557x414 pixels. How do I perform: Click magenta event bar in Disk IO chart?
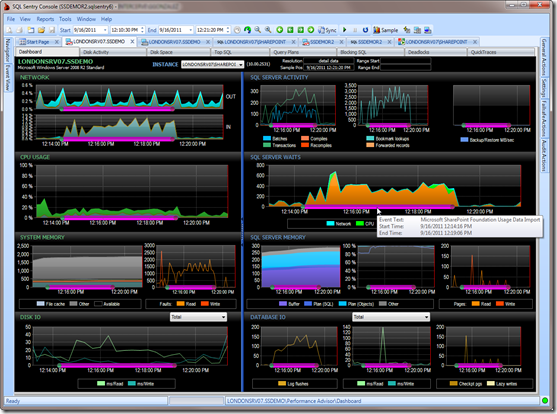(x=117, y=365)
